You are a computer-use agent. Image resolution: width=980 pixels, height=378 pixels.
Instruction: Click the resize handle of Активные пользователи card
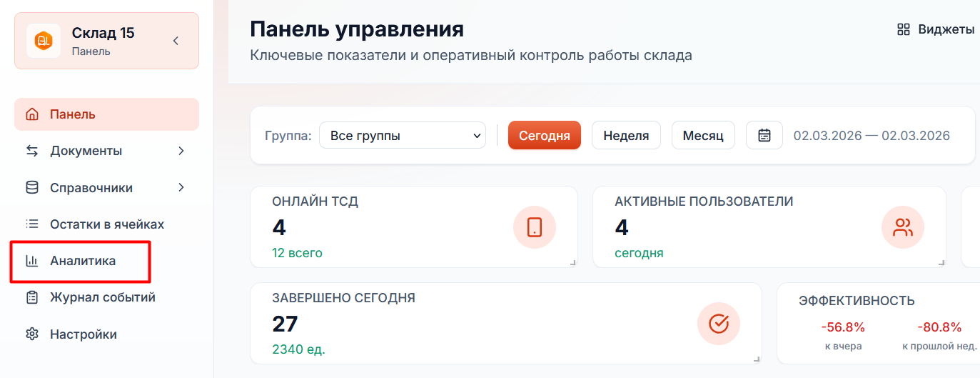[x=941, y=263]
